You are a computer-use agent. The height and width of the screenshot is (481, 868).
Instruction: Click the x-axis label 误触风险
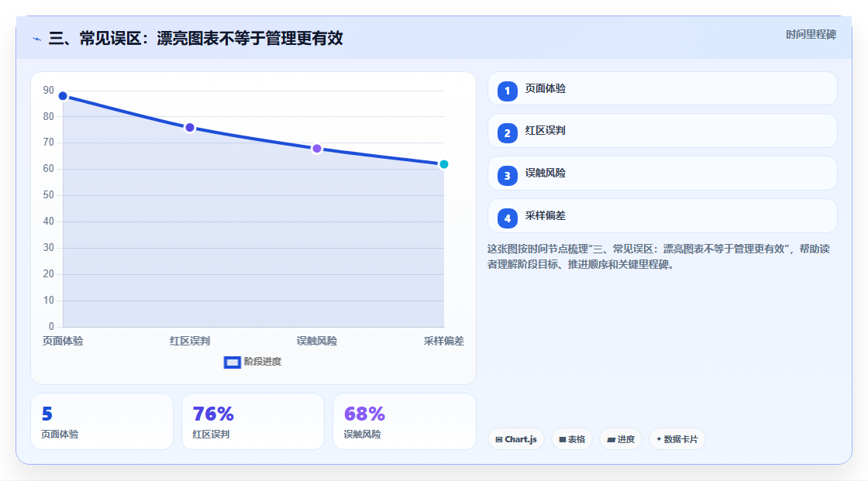317,341
